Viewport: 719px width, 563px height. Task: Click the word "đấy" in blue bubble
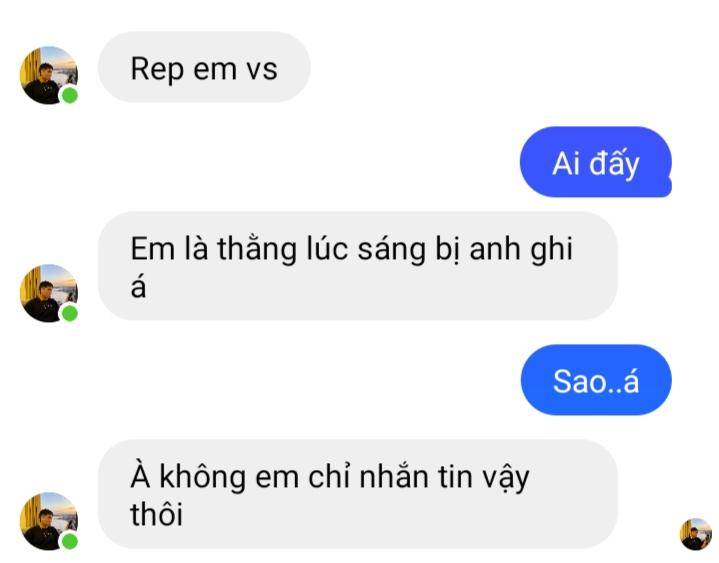tap(614, 165)
